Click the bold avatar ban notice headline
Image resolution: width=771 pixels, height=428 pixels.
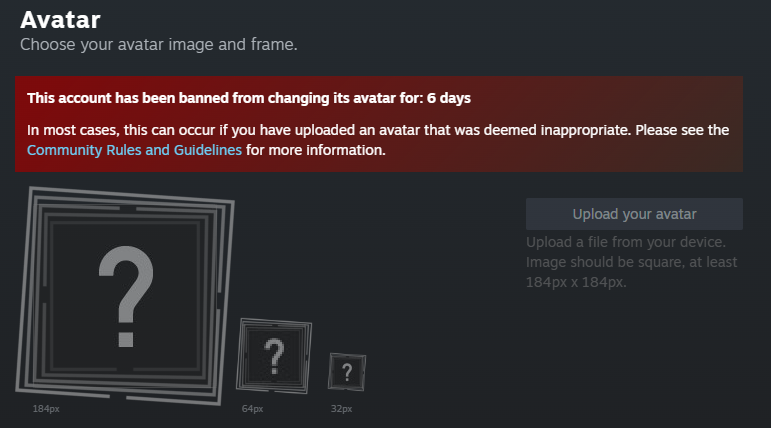tap(248, 99)
